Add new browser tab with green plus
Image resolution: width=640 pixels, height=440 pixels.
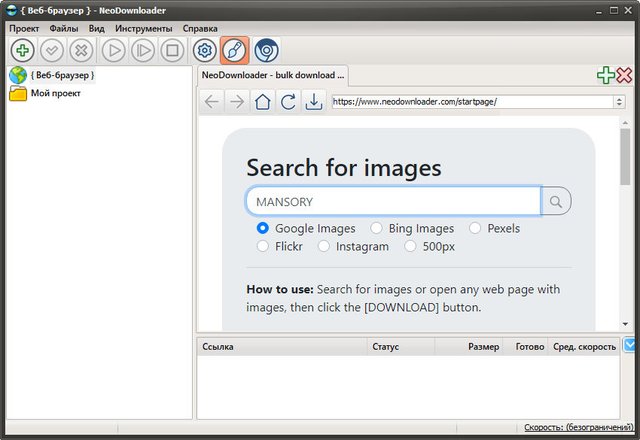[x=605, y=75]
